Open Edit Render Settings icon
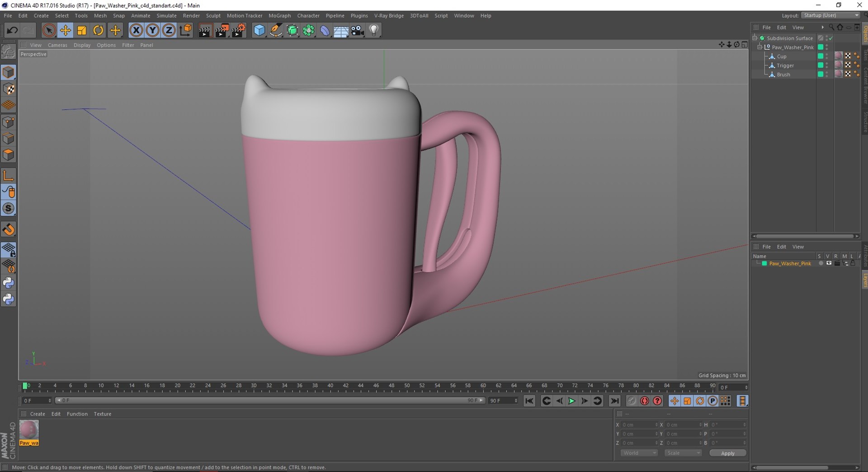Screen dimensions: 868x472 click(x=238, y=30)
